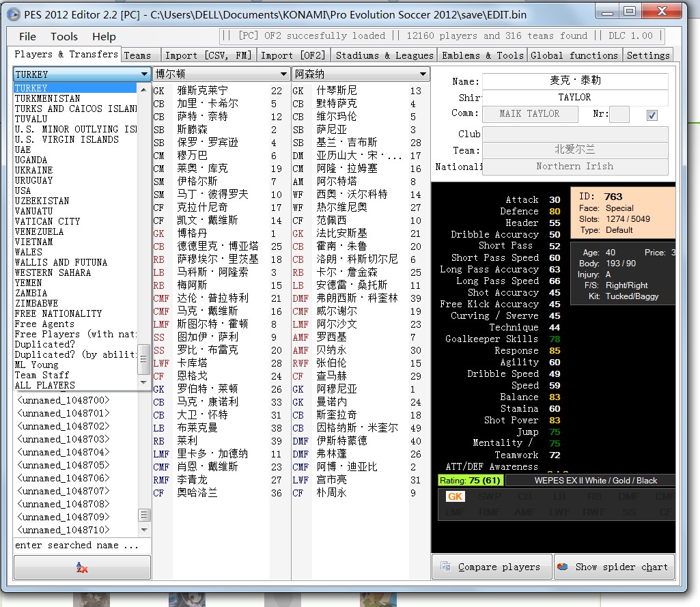Click the PES Editor title bar app icon

14,15
